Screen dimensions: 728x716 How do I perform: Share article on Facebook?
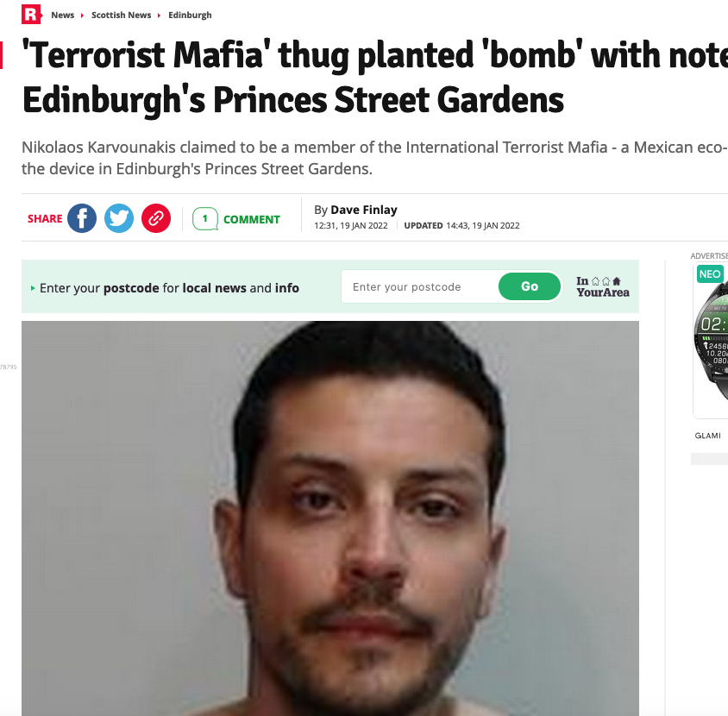(82, 218)
